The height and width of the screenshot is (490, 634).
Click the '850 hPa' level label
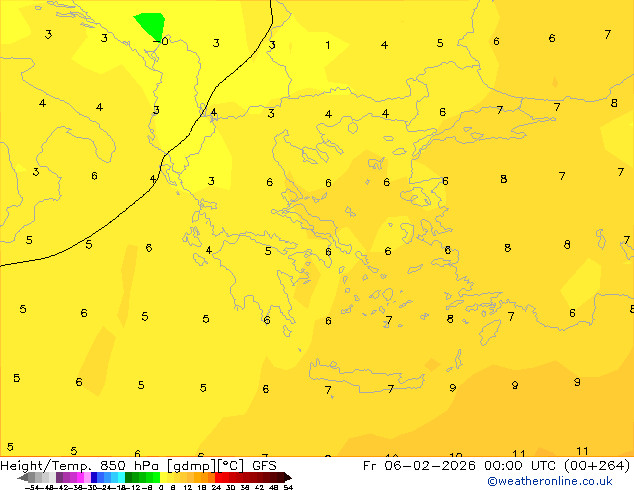(129, 466)
